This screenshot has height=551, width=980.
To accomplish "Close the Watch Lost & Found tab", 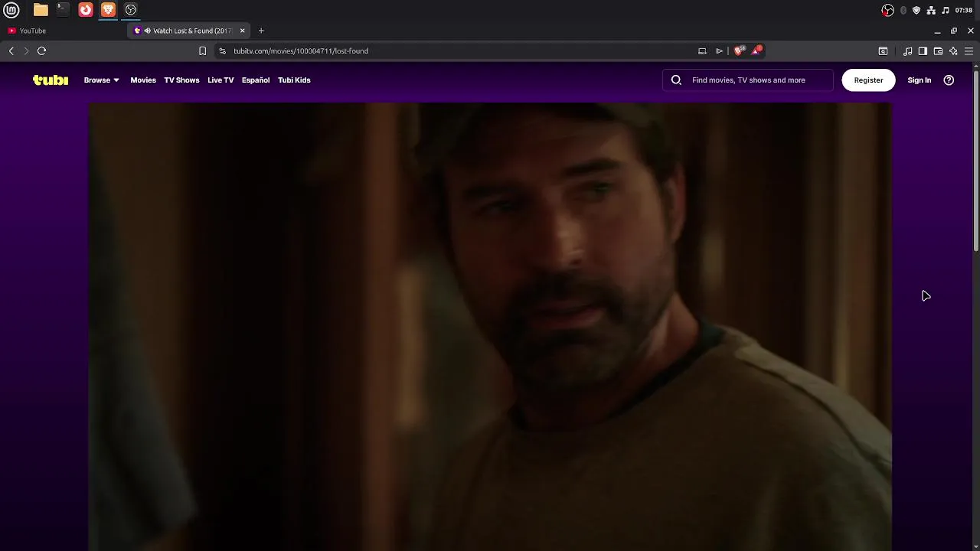I will click(242, 31).
